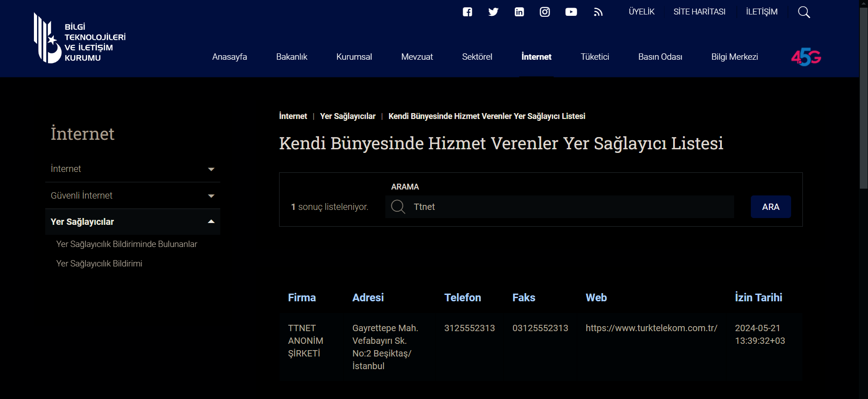The height and width of the screenshot is (399, 868).
Task: Open the Sektörel menu
Action: point(477,57)
